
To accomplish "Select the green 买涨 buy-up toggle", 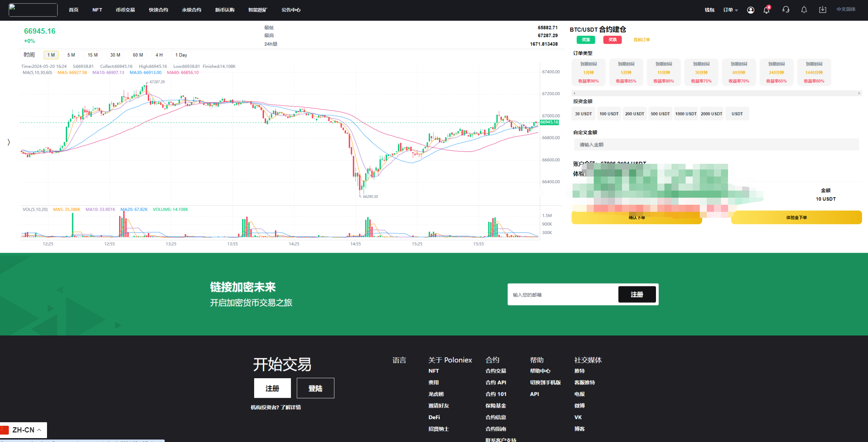I will click(x=586, y=40).
